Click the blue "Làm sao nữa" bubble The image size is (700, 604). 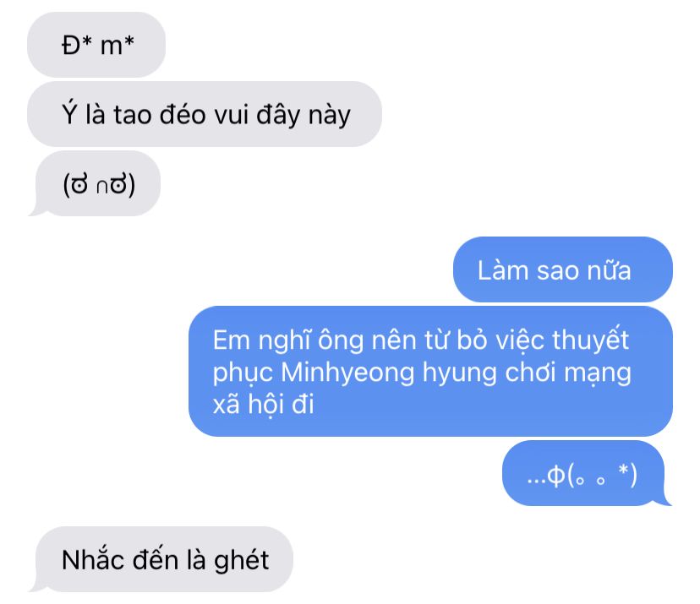(562, 269)
